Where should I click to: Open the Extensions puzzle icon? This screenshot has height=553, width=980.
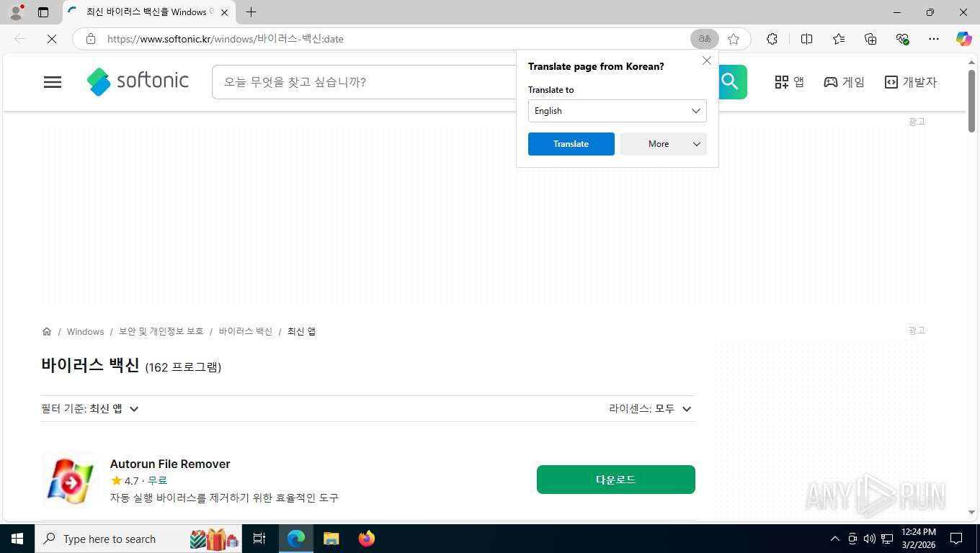tap(772, 39)
